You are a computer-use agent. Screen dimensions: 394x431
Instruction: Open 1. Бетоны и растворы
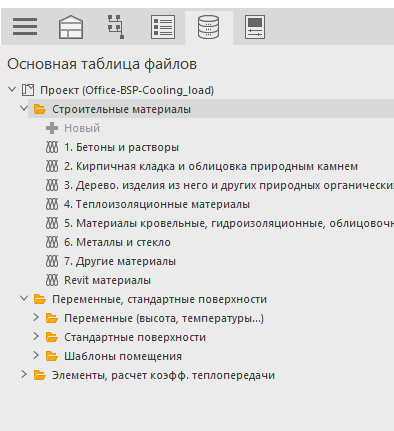(121, 147)
